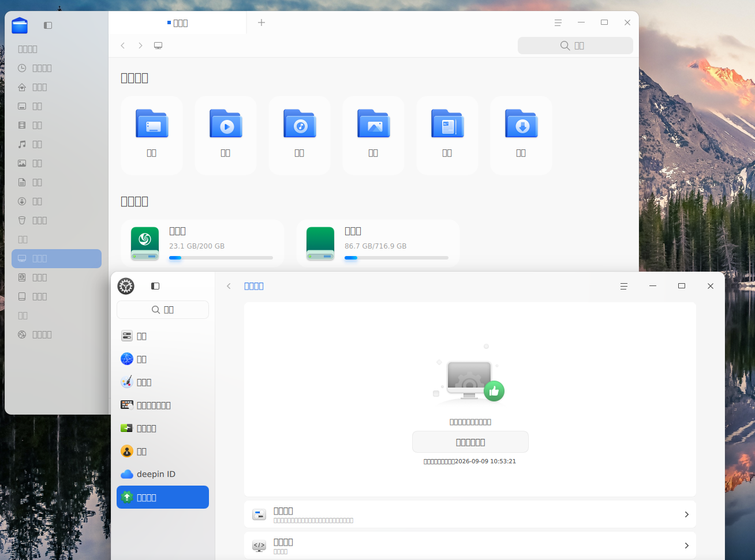Toggle the settings window sidebar panel icon
This screenshot has width=755, height=560.
coord(155,286)
